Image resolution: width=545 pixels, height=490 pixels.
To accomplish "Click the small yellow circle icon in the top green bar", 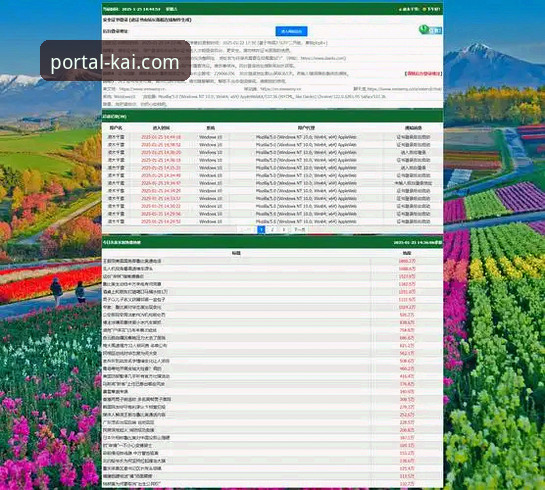I will 424,9.
